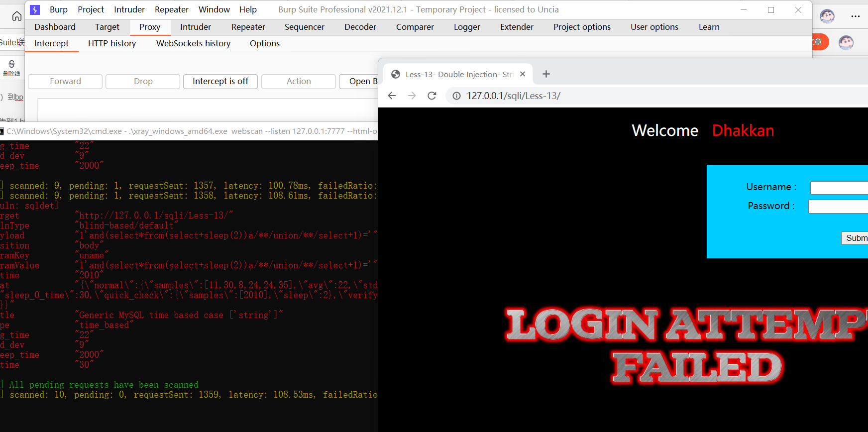Click the "uname" param key value
Image resolution: width=868 pixels, height=432 pixels.
[x=92, y=255]
